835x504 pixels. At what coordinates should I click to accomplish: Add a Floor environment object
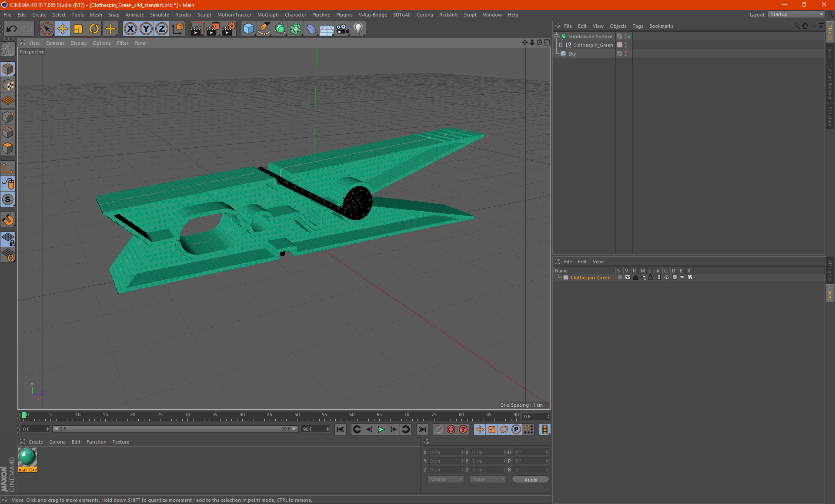tap(327, 29)
